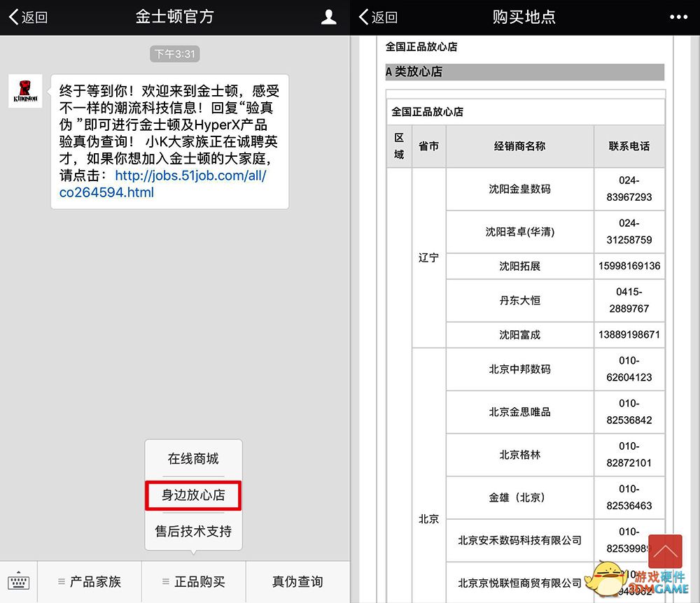Tap phone number 010-82536463

tap(629, 498)
